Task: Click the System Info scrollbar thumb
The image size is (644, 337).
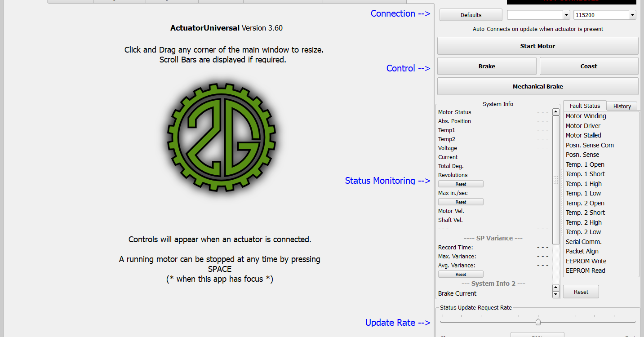Action: 556,180
